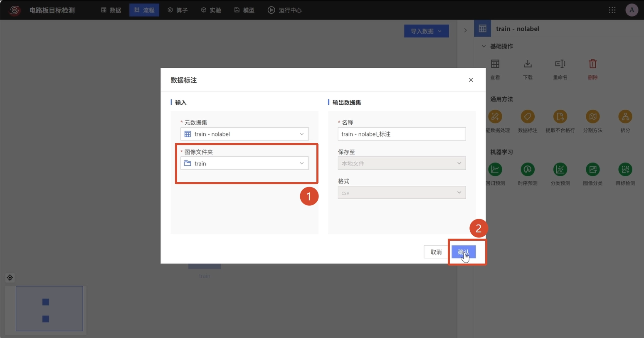The image size is (644, 338).
Task: Collapse the right side panel arrow
Action: click(x=465, y=30)
